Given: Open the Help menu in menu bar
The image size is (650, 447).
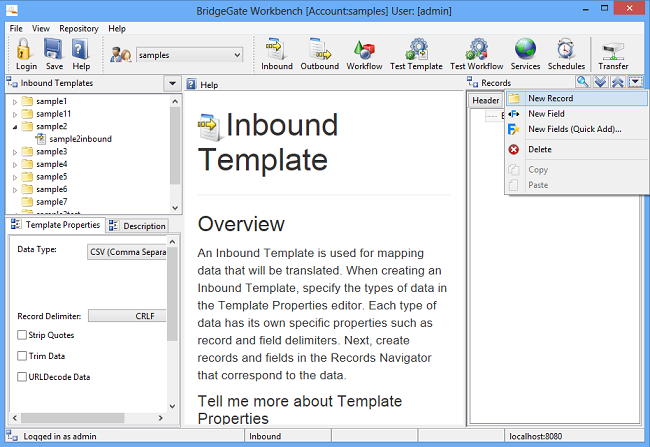Looking at the screenshot, I should [x=117, y=28].
